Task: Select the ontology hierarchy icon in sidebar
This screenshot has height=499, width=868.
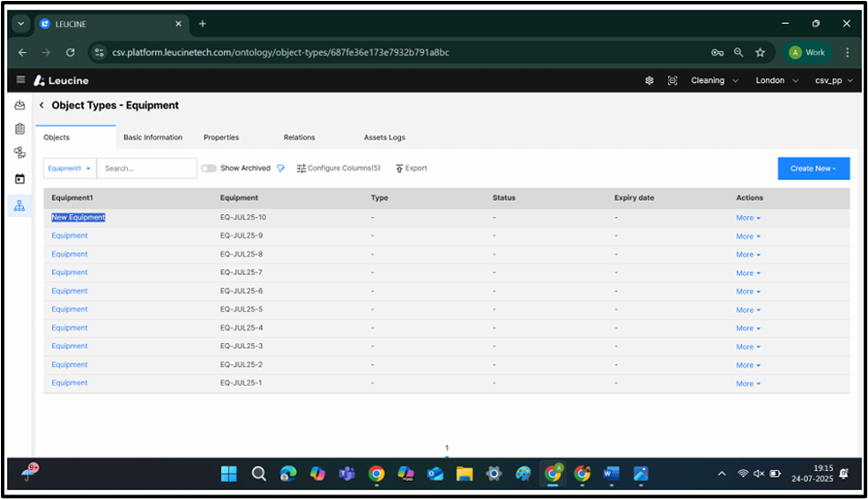Action: tap(19, 205)
